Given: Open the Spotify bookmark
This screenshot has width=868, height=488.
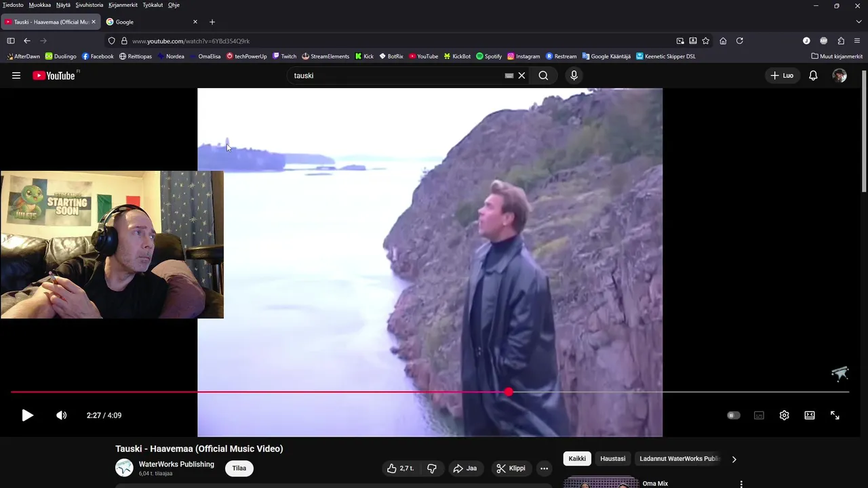Looking at the screenshot, I should pos(489,56).
